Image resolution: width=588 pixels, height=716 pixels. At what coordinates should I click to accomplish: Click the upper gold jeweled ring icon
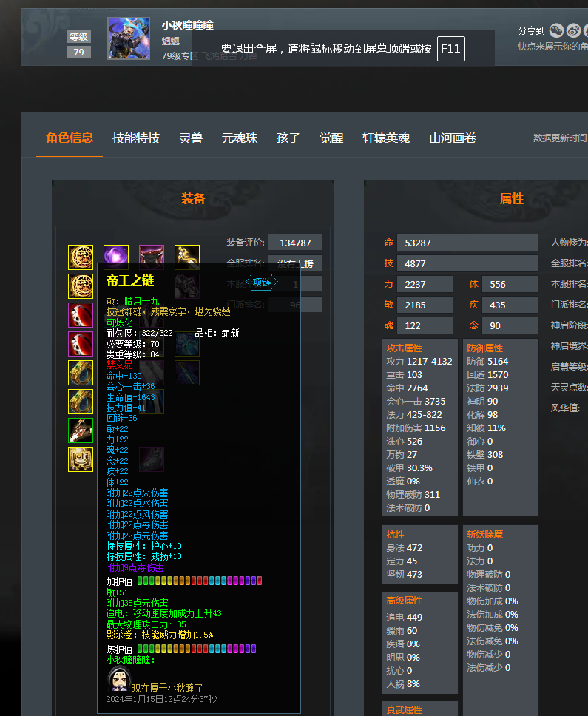81,373
